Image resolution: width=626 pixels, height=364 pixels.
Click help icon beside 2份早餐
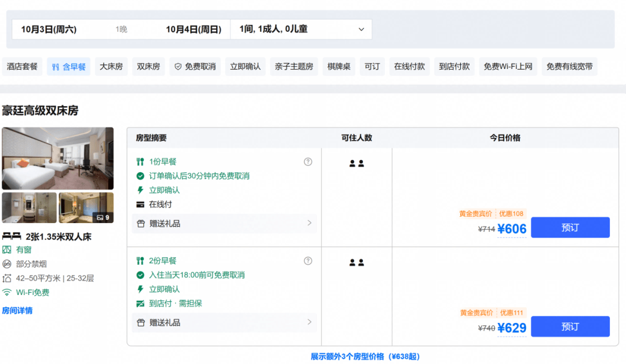tap(308, 261)
